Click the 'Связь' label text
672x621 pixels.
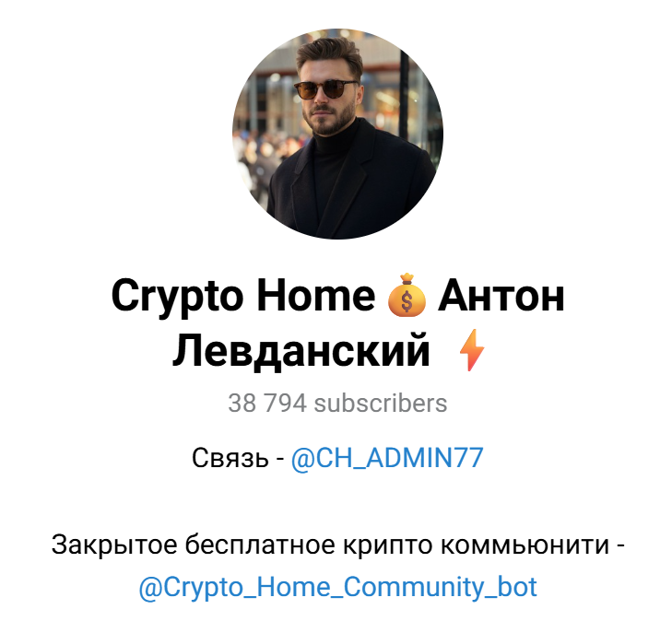230,458
